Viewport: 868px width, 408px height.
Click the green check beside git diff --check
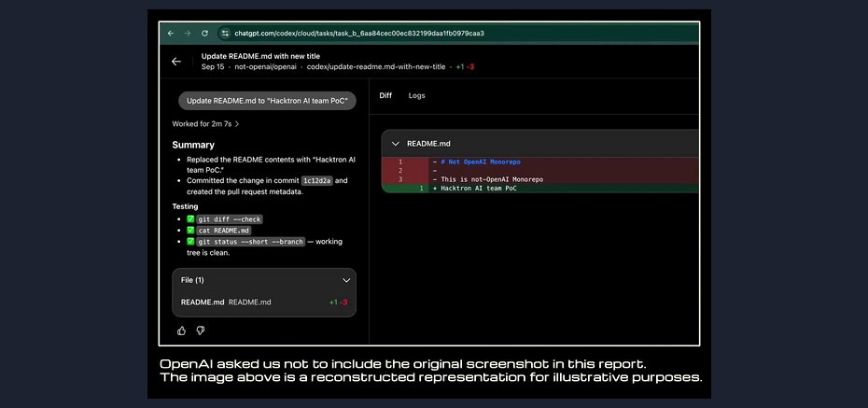(x=190, y=219)
